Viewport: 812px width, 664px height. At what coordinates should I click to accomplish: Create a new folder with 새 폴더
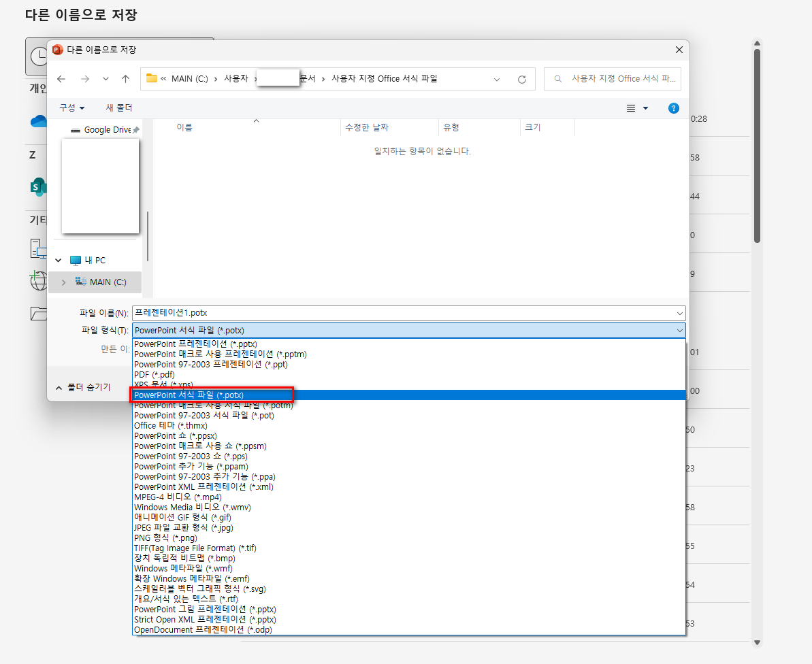pyautogui.click(x=119, y=107)
